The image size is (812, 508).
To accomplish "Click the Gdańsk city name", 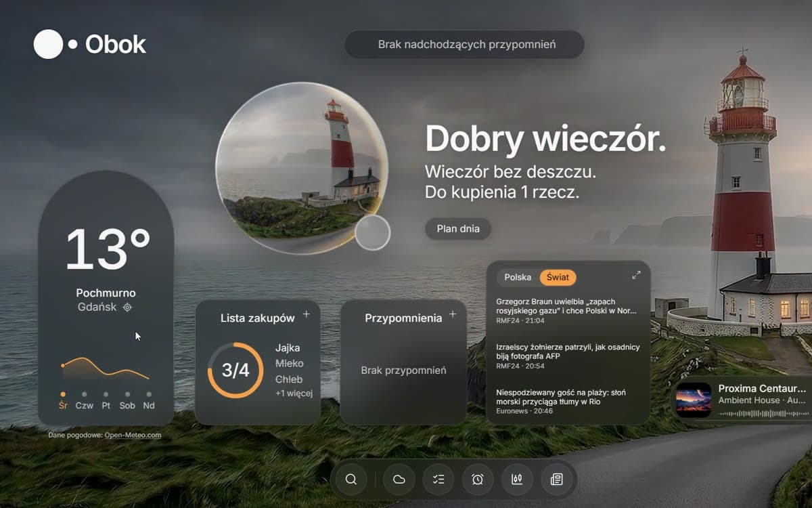I will (98, 307).
